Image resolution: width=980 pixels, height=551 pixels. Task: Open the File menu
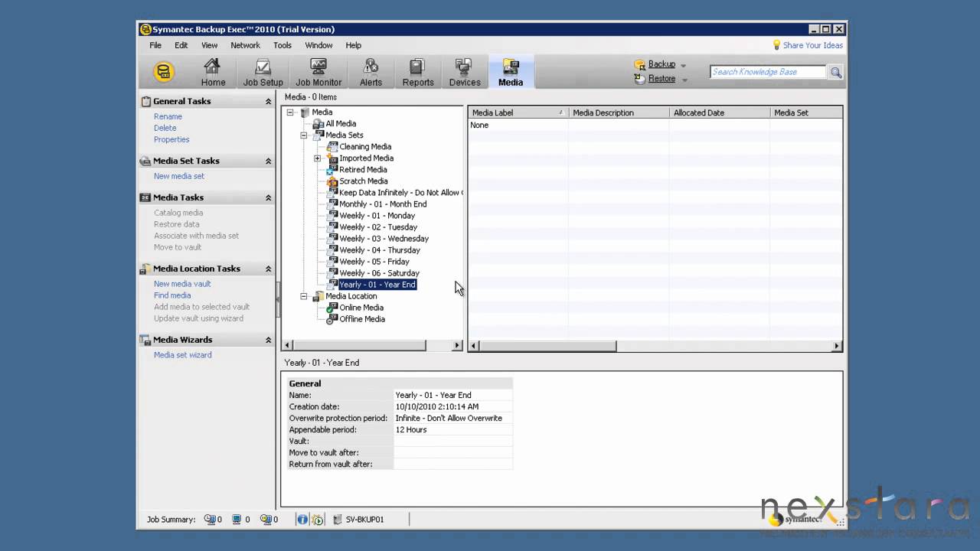(155, 45)
